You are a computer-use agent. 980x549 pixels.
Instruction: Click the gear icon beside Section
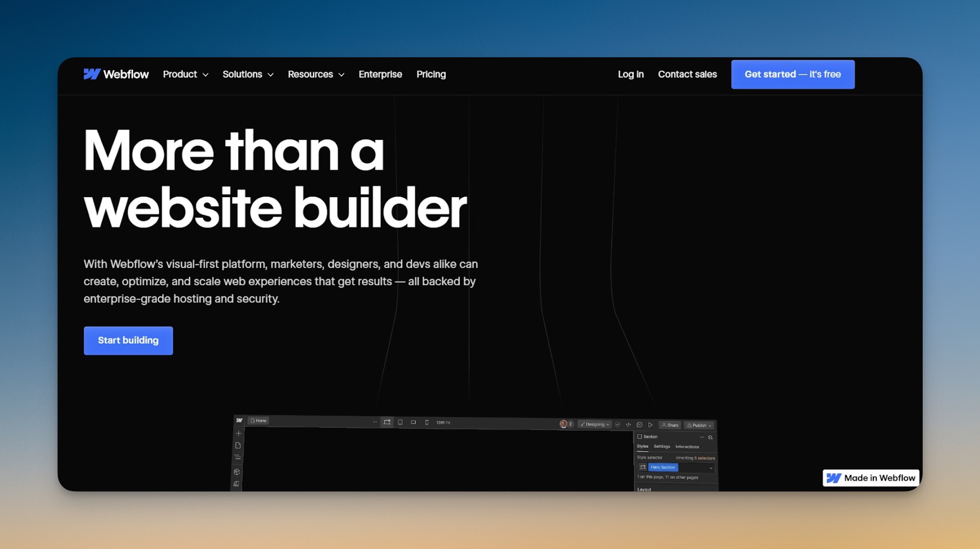(x=710, y=438)
